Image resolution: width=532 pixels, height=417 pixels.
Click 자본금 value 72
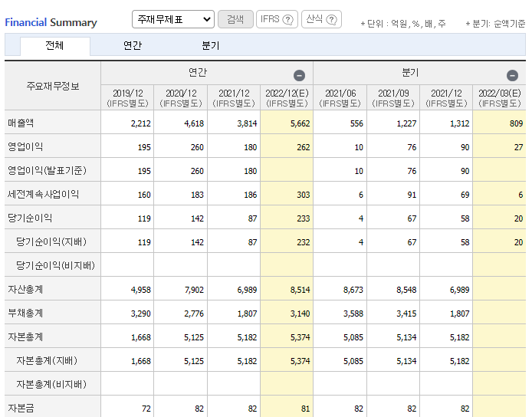146,409
